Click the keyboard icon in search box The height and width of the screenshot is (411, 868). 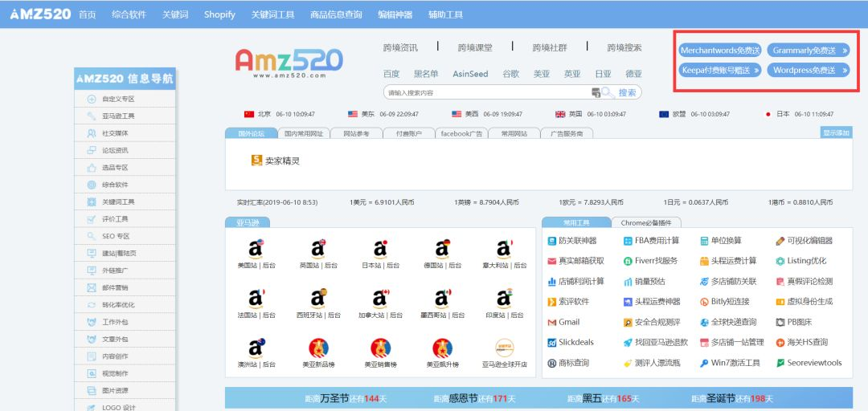tap(596, 92)
